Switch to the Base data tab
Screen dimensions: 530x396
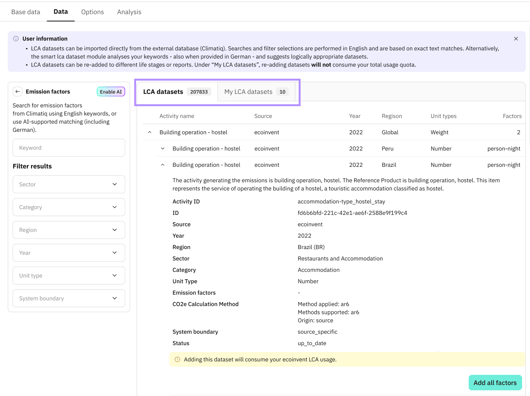tap(26, 12)
